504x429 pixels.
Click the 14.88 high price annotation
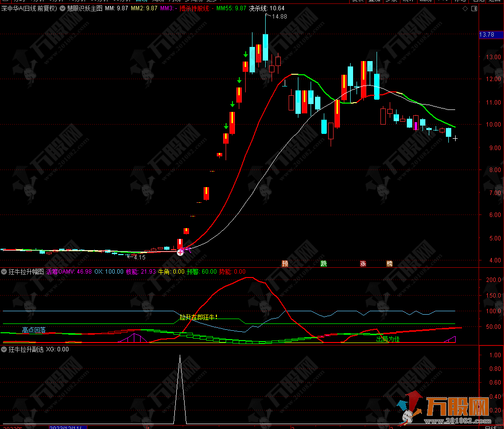(279, 17)
